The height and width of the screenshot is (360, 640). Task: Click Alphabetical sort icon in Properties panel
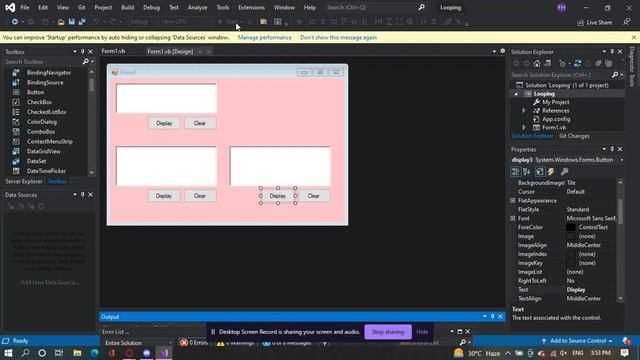[527, 172]
